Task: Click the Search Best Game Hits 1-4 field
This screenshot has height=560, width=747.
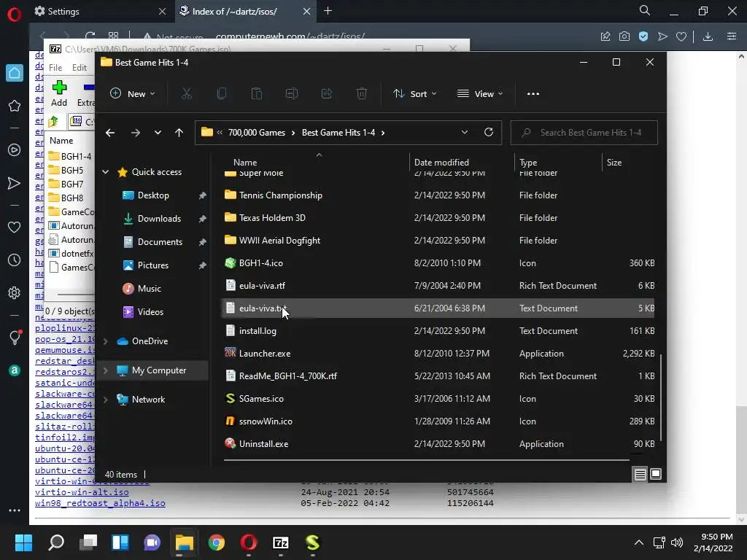Action: pos(584,133)
